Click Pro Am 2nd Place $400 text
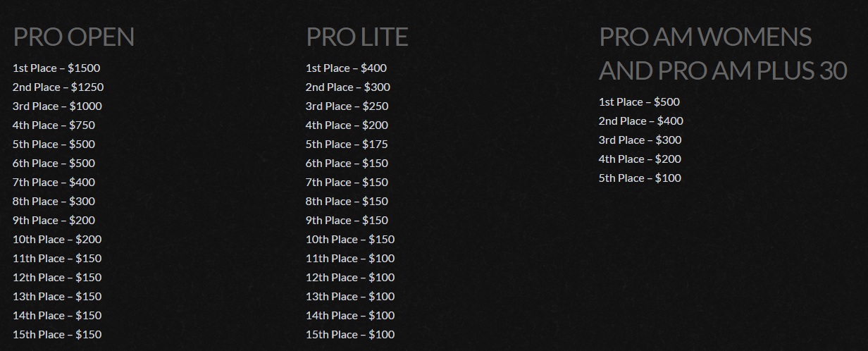Image resolution: width=868 pixels, height=351 pixels. (640, 121)
